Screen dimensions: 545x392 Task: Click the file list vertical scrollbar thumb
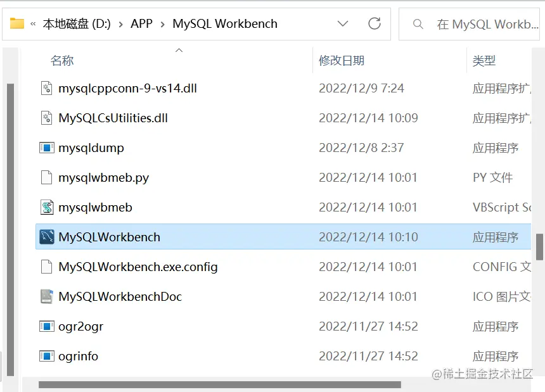tap(539, 246)
